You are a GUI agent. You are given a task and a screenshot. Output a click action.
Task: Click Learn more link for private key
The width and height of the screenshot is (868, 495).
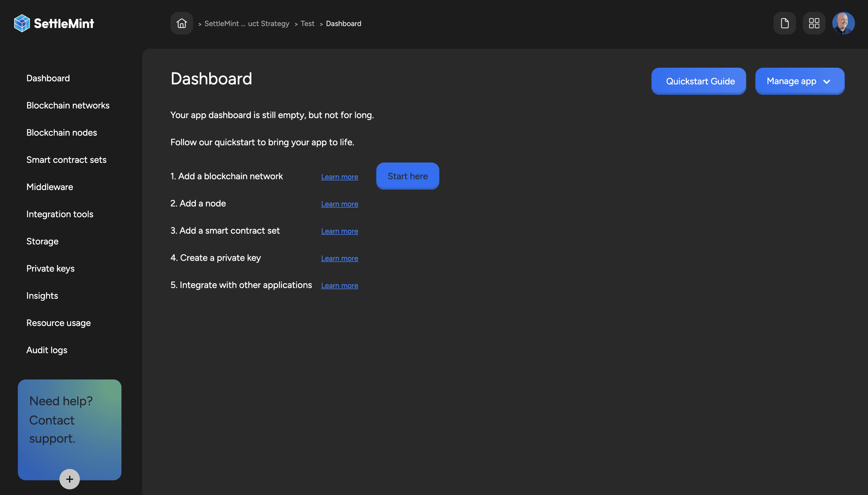(339, 258)
